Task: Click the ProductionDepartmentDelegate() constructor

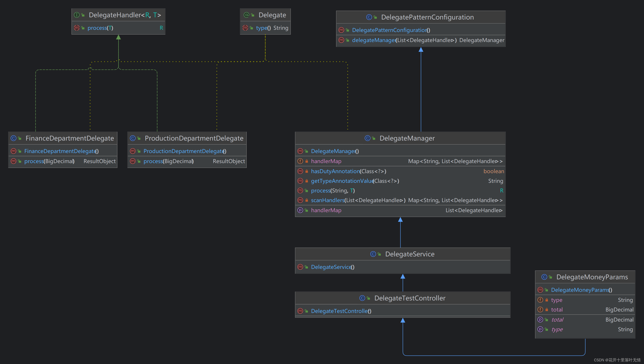Action: (185, 151)
